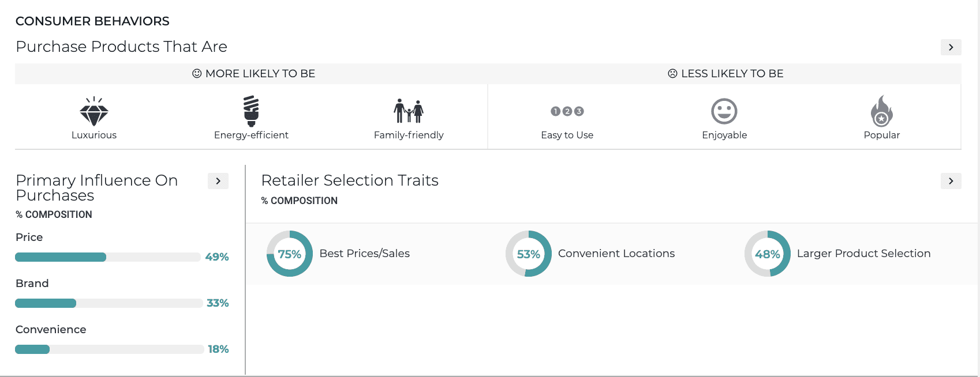Click the 'Enjoyable' label text
Viewport: 980px width, 377px height.
click(x=724, y=135)
